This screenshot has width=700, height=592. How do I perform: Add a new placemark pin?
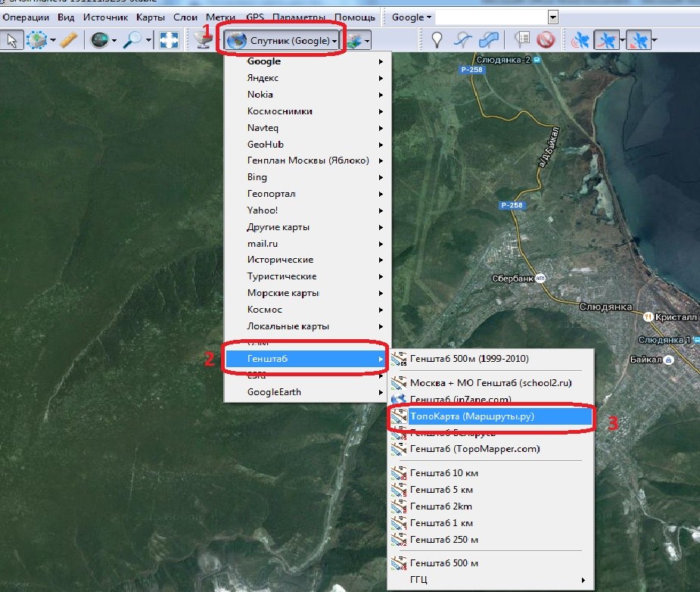(437, 40)
